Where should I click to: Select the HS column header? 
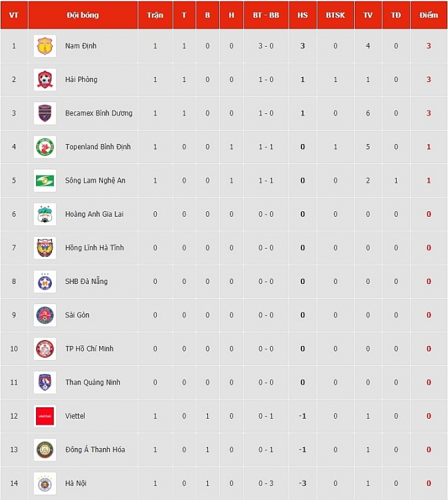click(303, 15)
